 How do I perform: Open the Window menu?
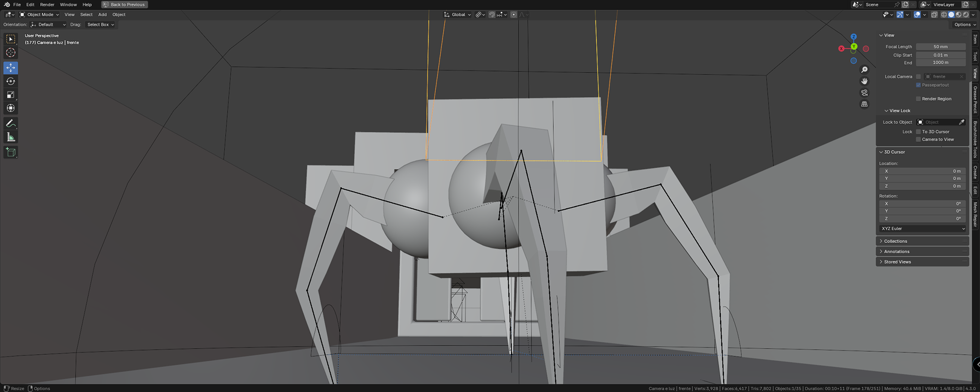pos(68,5)
